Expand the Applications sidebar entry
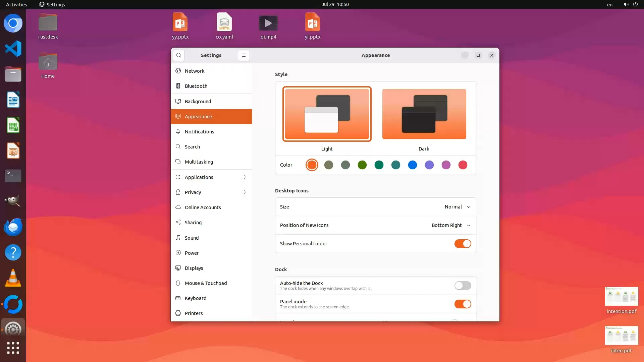This screenshot has height=362, width=644. (x=211, y=177)
